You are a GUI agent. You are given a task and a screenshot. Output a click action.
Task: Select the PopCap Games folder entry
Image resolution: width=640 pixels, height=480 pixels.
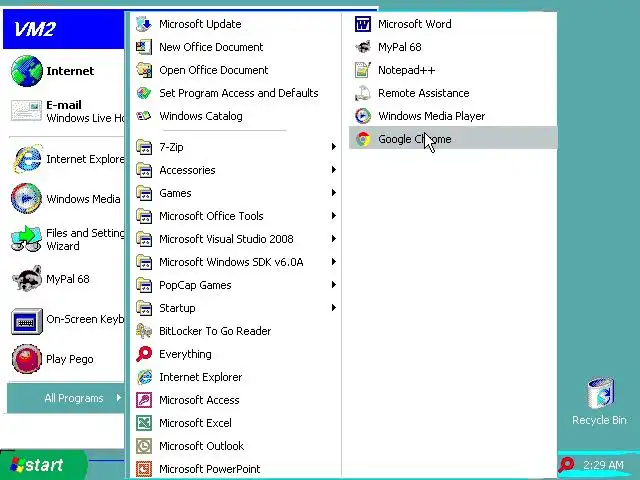pyautogui.click(x=235, y=285)
